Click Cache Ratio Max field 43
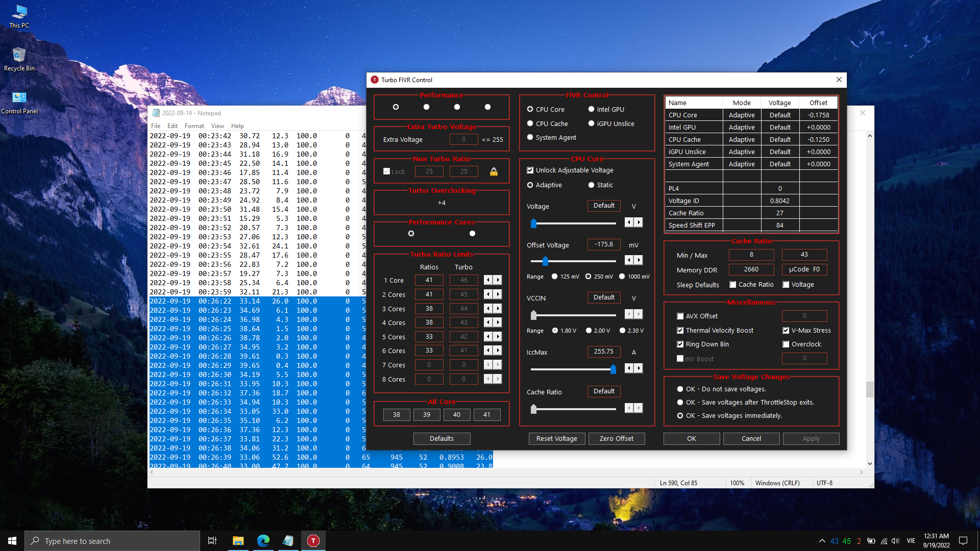Viewport: 980px width, 551px height. point(804,255)
